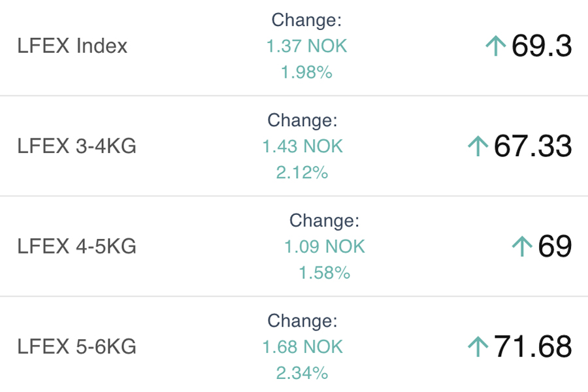Screen dimensions: 588x392
Task: Open the LFEX 5-6KG row label
Action: click(x=77, y=346)
